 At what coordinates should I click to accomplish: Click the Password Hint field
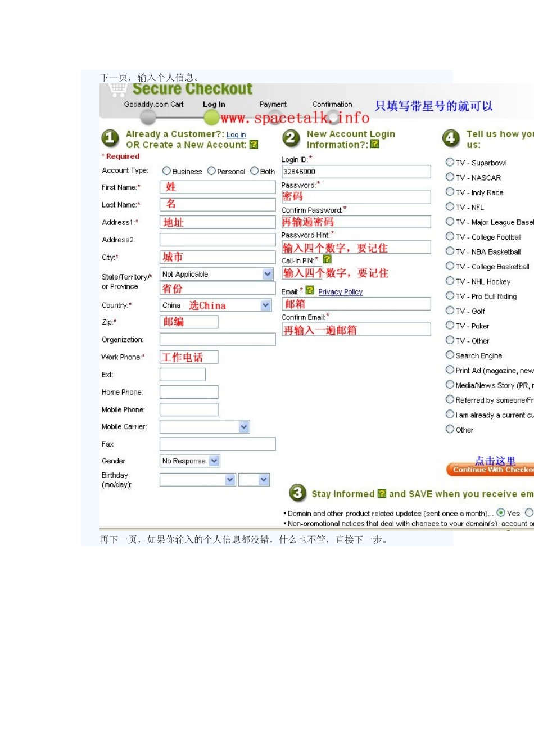click(x=356, y=247)
